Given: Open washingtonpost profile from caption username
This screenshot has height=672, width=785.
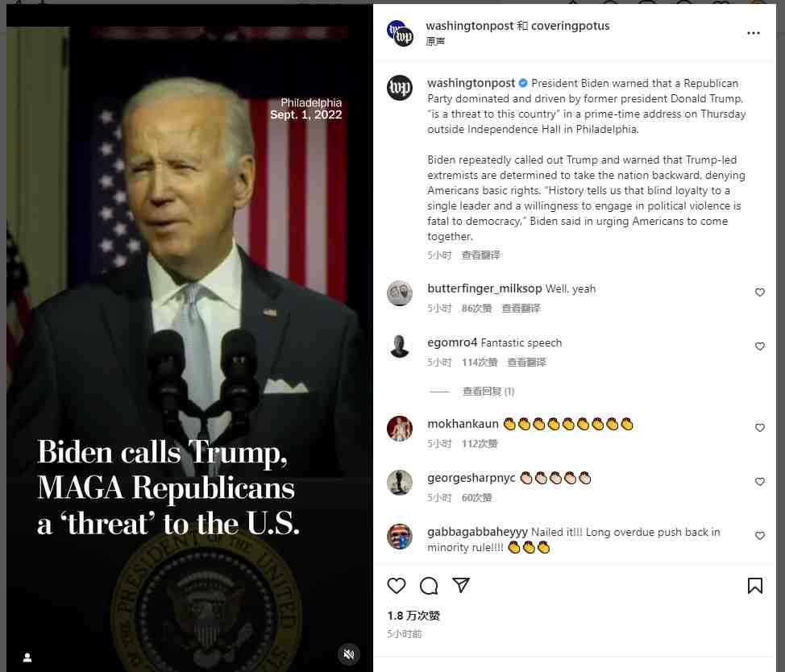Looking at the screenshot, I should click(471, 83).
